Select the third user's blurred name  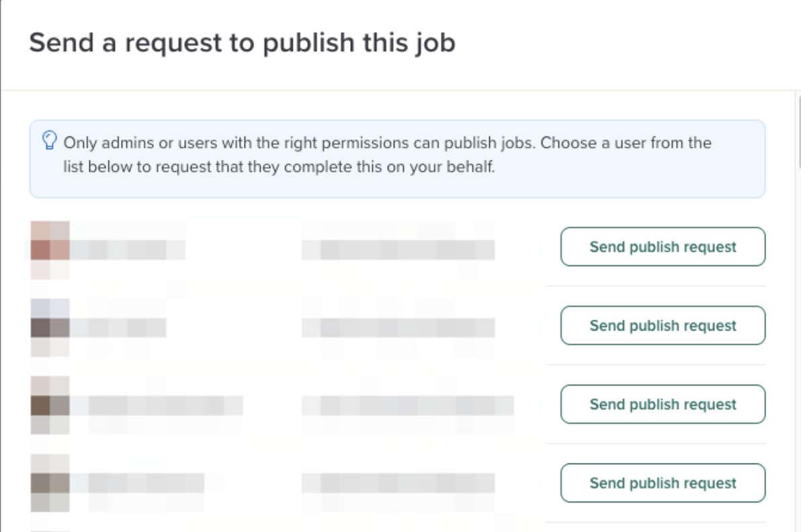pyautogui.click(x=157, y=406)
